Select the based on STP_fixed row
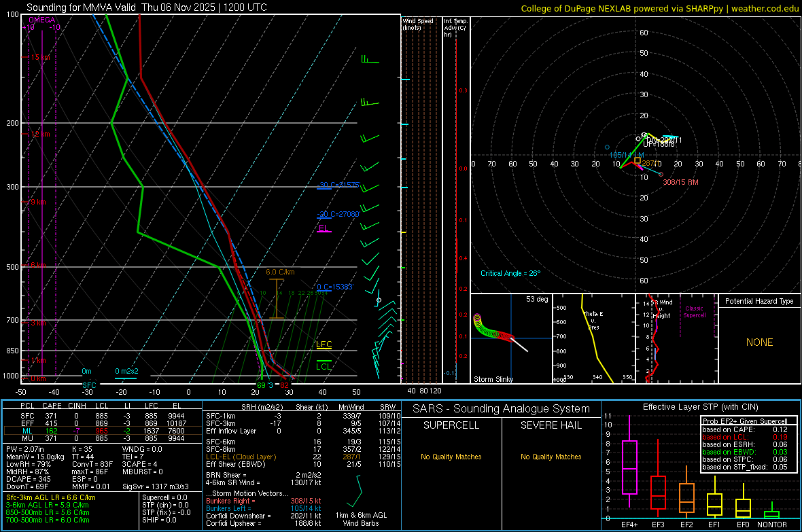The image size is (802, 532). click(x=745, y=467)
